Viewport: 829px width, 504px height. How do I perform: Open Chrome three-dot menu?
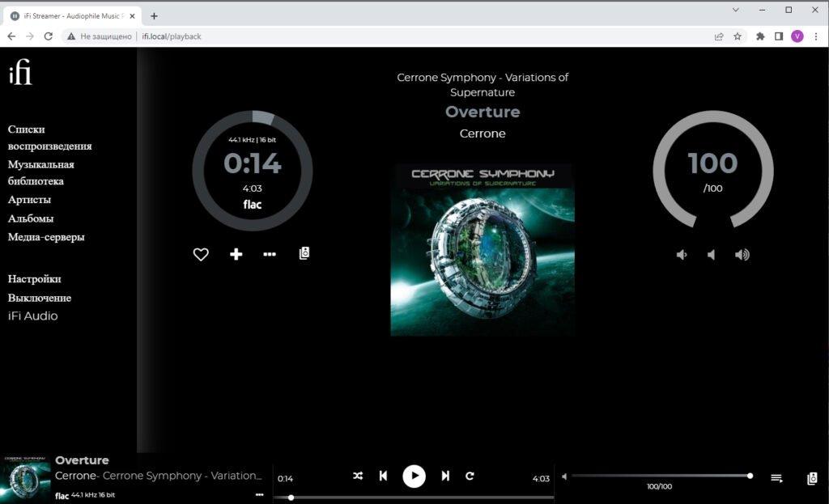click(816, 36)
